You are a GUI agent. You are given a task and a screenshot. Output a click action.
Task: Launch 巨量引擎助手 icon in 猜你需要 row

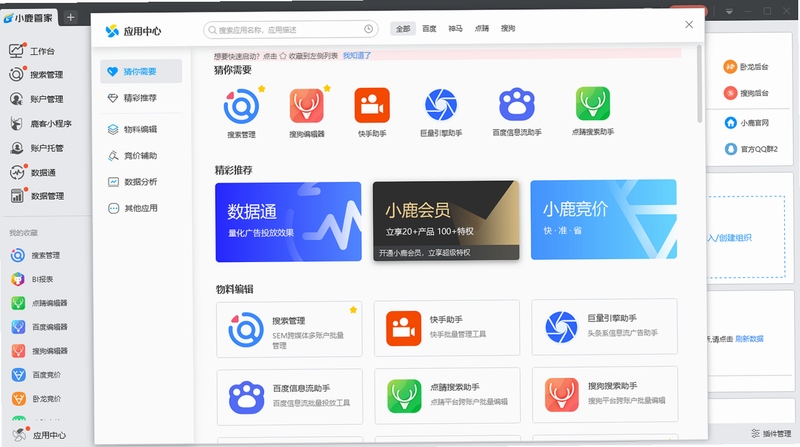tap(441, 105)
